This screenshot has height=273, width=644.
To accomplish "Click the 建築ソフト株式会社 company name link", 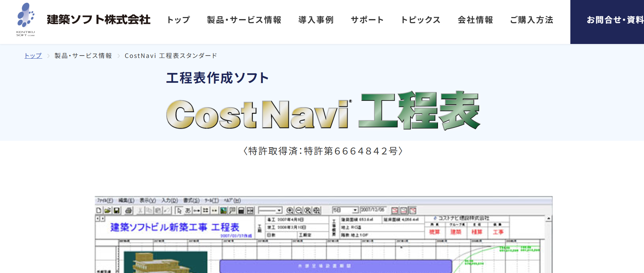I will pos(99,19).
